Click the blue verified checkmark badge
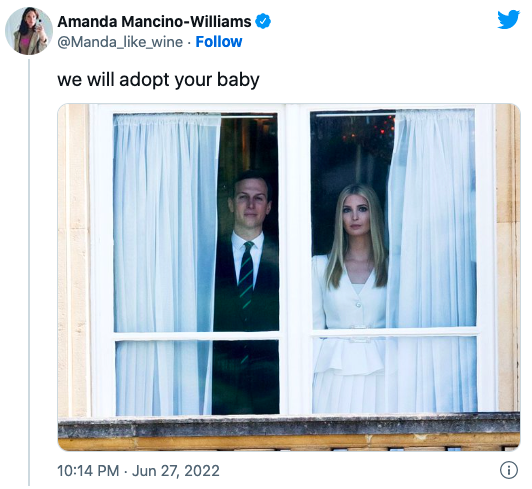 click(x=263, y=21)
